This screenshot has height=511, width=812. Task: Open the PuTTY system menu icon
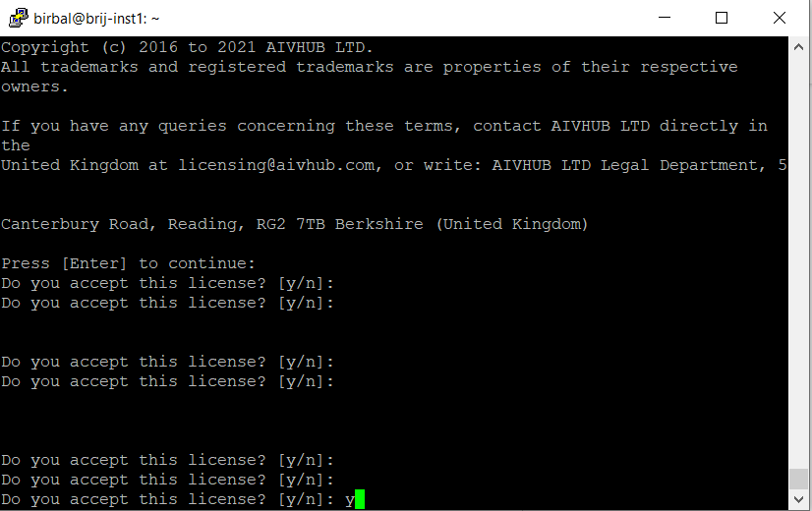(19, 18)
